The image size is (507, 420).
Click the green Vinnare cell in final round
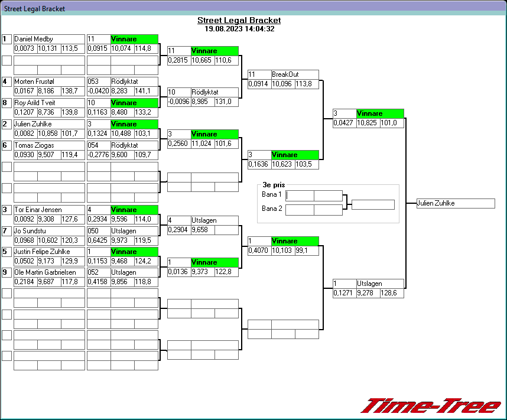(x=380, y=113)
